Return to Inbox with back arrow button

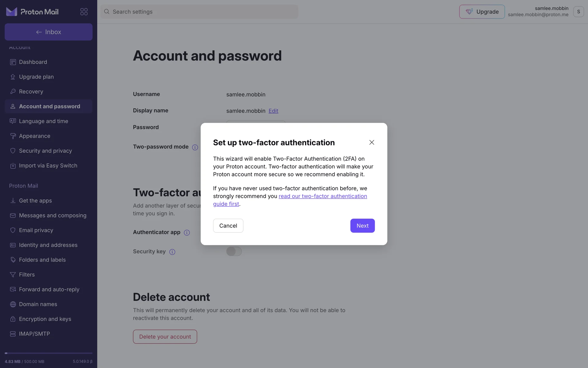click(x=48, y=32)
